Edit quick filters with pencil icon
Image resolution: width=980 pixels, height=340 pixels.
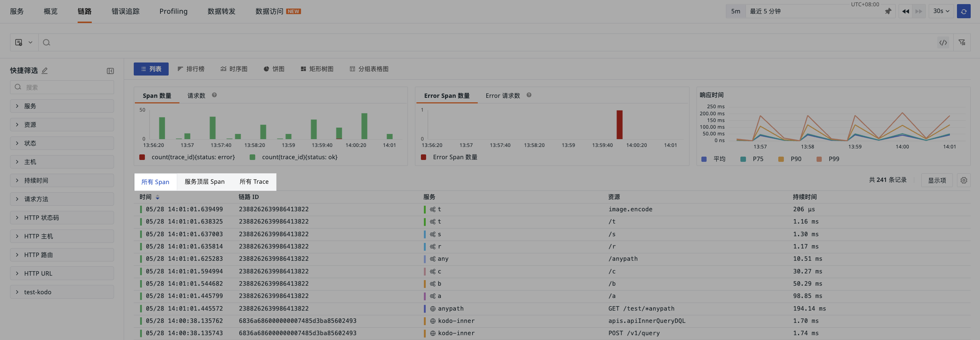point(45,70)
